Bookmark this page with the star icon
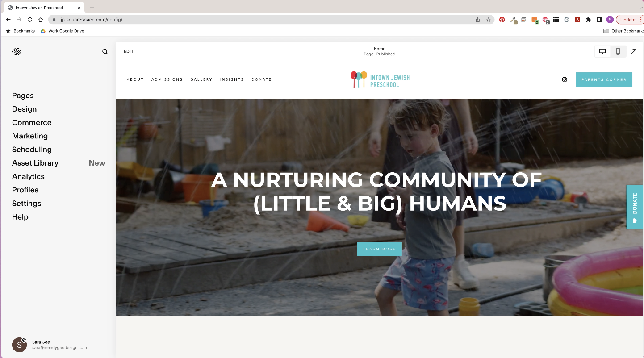The width and height of the screenshot is (644, 358). [x=489, y=20]
